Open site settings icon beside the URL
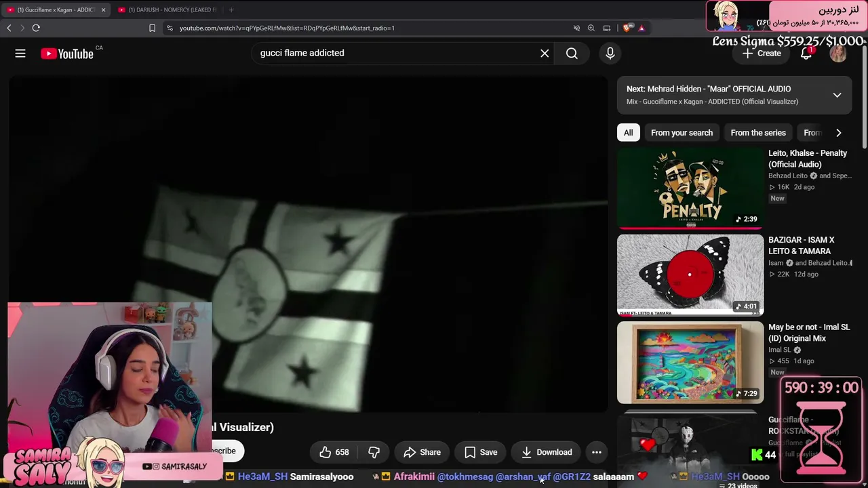Image resolution: width=868 pixels, height=488 pixels. [170, 28]
